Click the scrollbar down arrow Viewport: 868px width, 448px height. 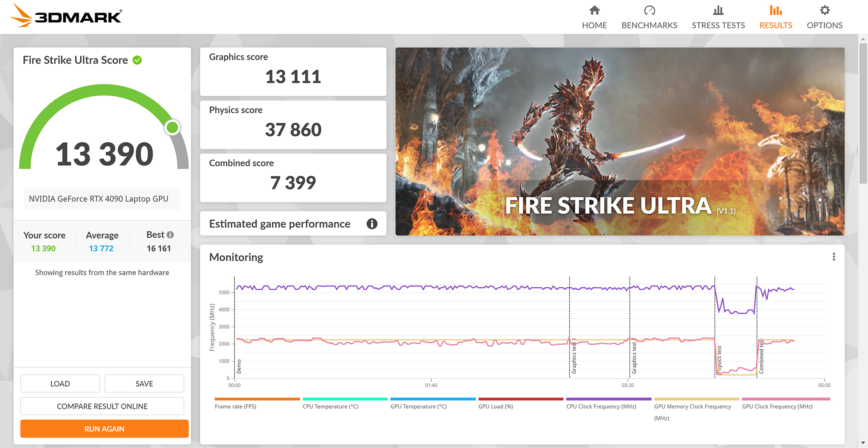(862, 443)
